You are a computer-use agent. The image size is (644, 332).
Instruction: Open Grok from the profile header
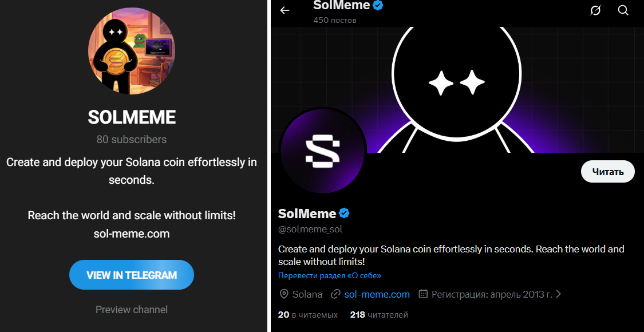pyautogui.click(x=595, y=10)
